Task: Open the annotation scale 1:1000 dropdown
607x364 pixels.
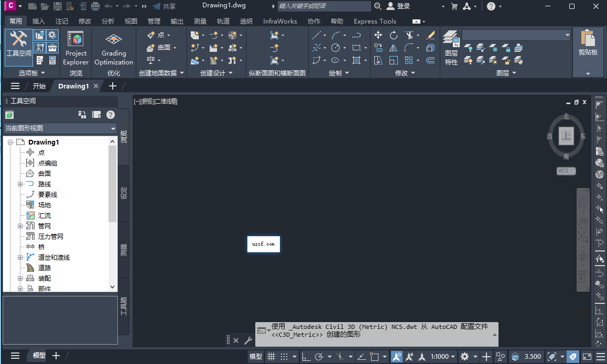Action: [442, 356]
